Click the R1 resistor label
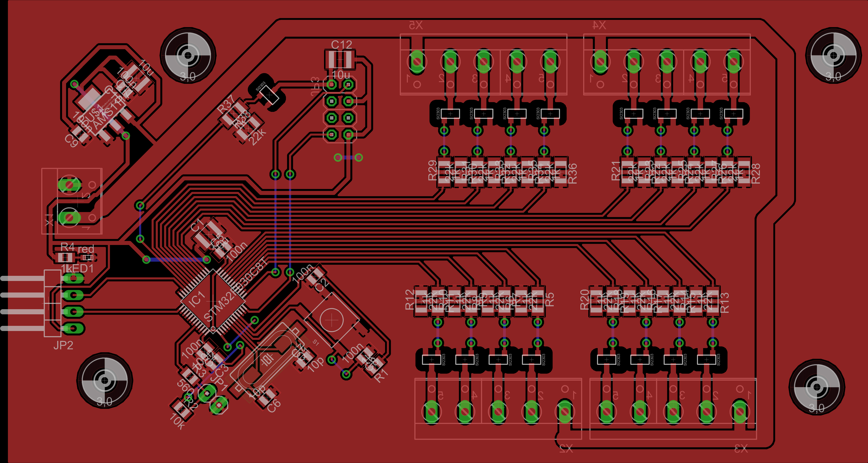The image size is (868, 463). point(381,376)
